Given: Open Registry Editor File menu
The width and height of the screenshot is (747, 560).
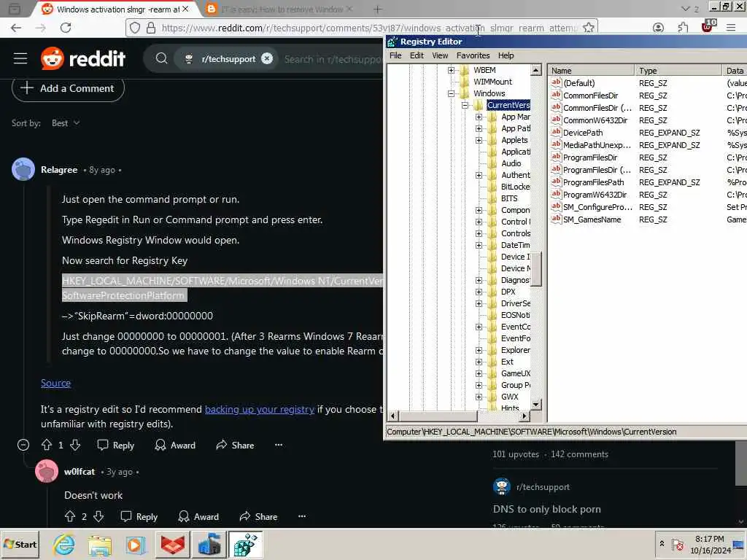Looking at the screenshot, I should click(x=395, y=55).
